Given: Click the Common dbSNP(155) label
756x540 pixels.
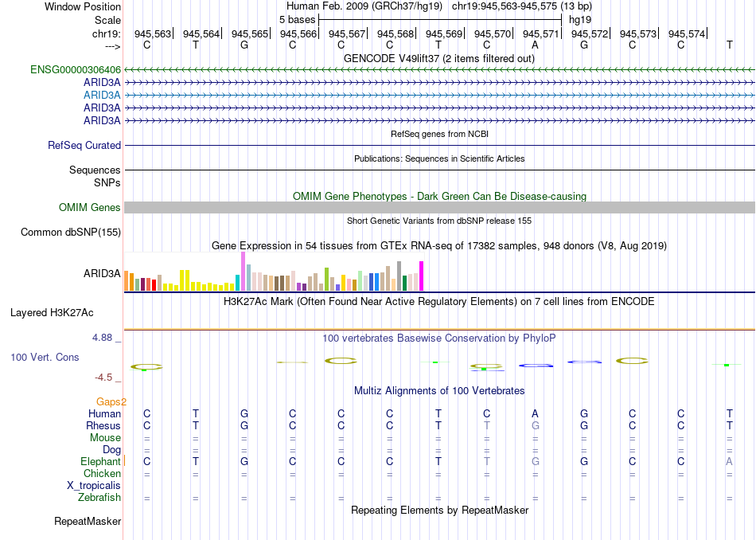Looking at the screenshot, I should (x=71, y=232).
